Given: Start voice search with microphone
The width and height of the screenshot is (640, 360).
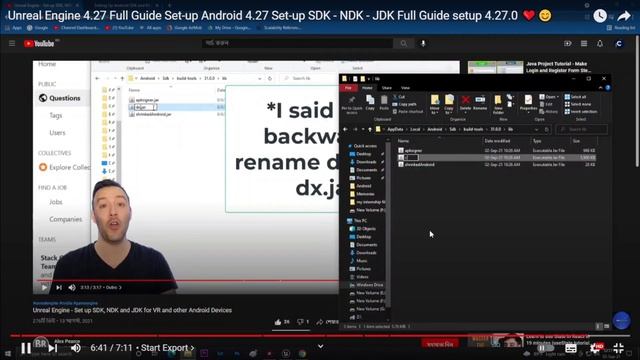Looking at the screenshot, I should pos(423,43).
